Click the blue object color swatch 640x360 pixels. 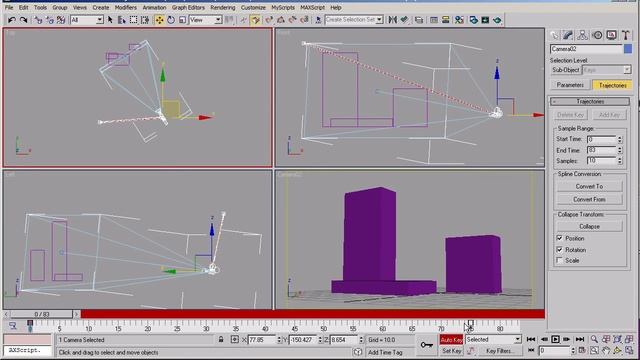tap(628, 49)
